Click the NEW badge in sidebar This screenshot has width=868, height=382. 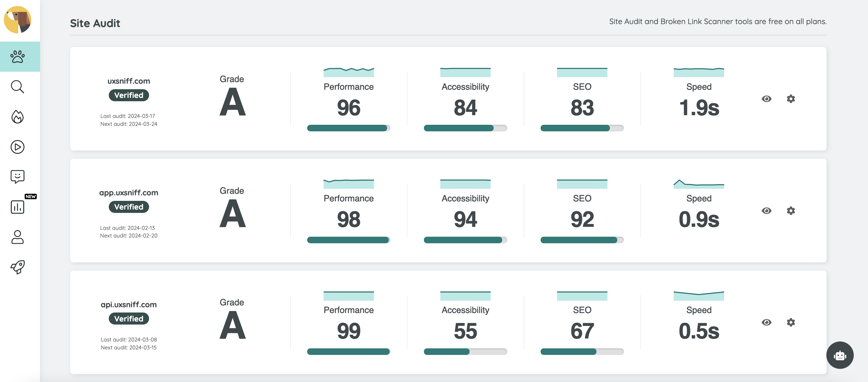pyautogui.click(x=31, y=196)
